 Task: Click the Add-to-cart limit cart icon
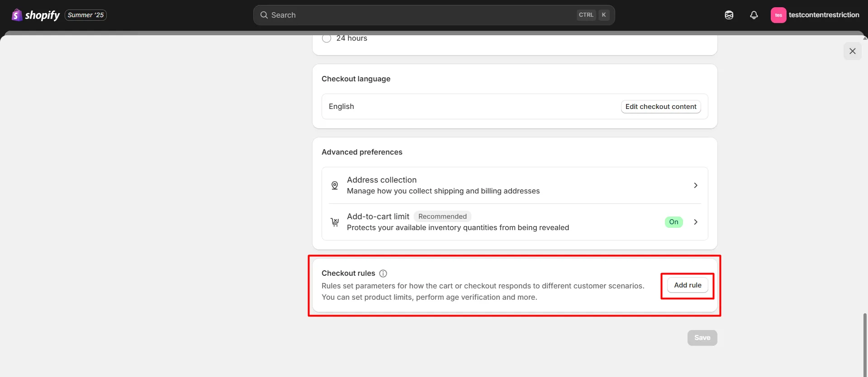pos(335,222)
